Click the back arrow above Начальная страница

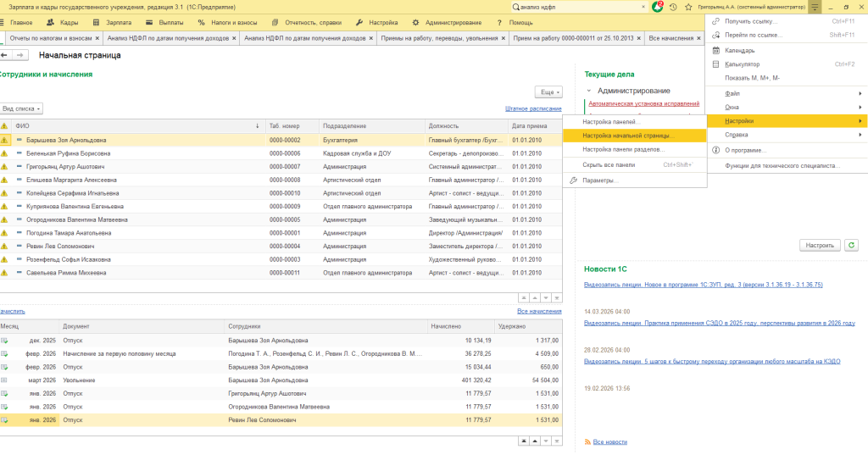4,55
